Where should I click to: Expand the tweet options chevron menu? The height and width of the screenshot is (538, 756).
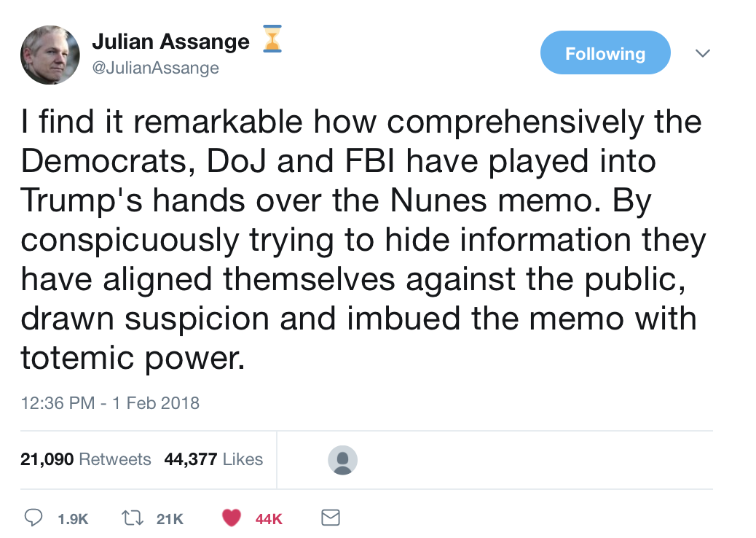703,53
